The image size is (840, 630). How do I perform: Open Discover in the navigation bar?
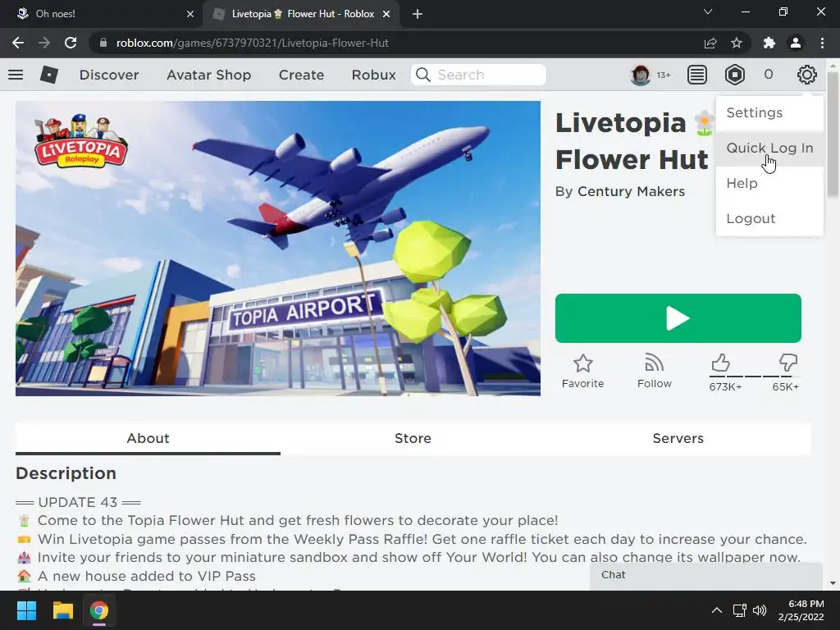109,75
